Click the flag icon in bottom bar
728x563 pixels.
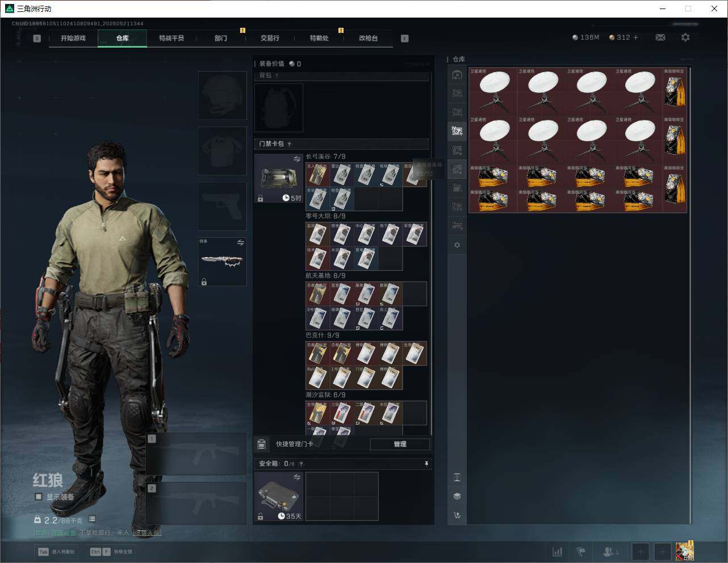[x=581, y=552]
